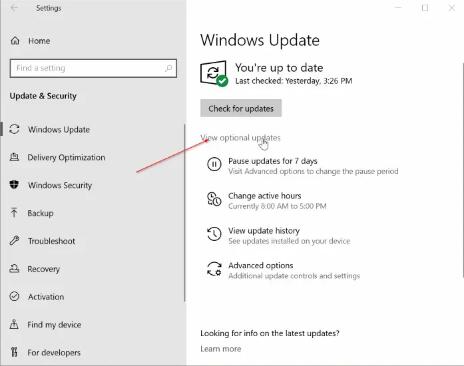This screenshot has height=366, width=464.
Task: Open the Home settings page
Action: [x=39, y=41]
